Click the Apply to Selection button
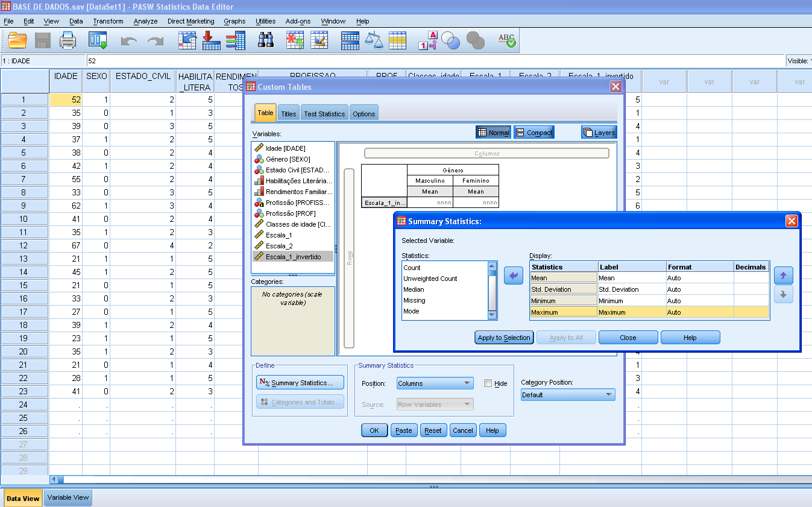Image resolution: width=812 pixels, height=507 pixels. [x=504, y=337]
